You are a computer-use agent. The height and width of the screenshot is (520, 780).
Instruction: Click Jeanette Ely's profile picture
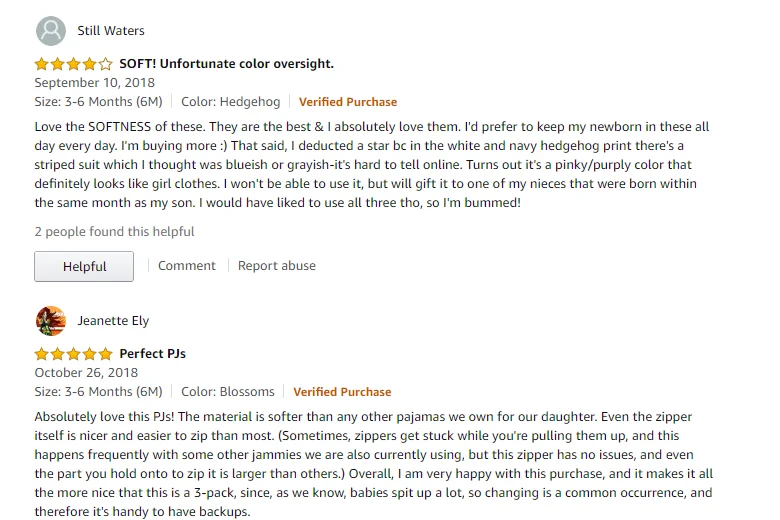pyautogui.click(x=51, y=321)
